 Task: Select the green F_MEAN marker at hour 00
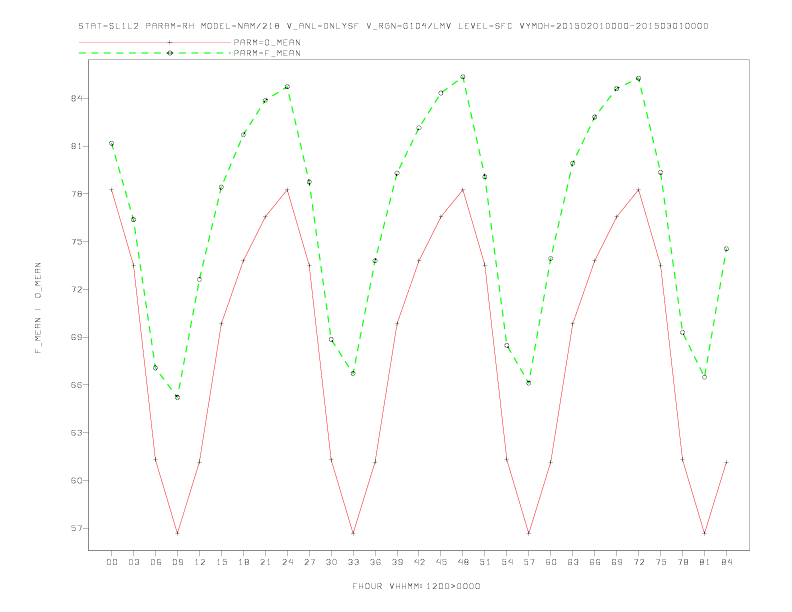(x=112, y=143)
